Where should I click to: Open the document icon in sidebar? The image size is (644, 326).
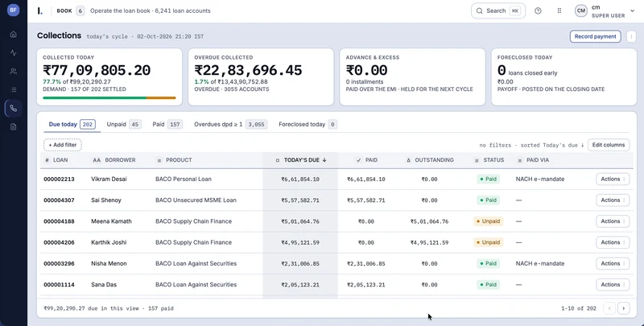pos(14,127)
